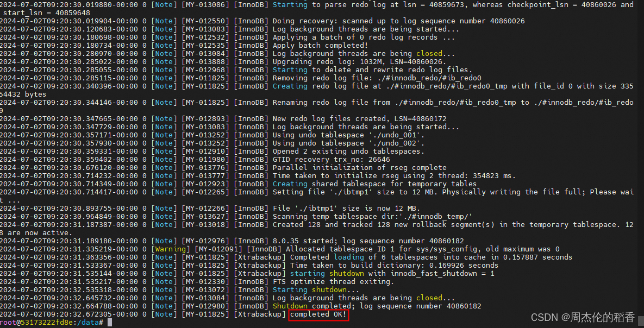This screenshot has height=328, width=644.
Task: Click "Scanning temp tablespace dir:'./#innodb_temp/'"
Action: click(372, 216)
